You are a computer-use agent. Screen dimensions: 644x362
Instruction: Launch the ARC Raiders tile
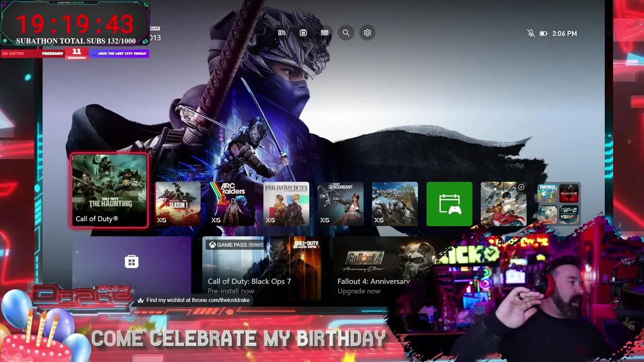[x=232, y=204]
